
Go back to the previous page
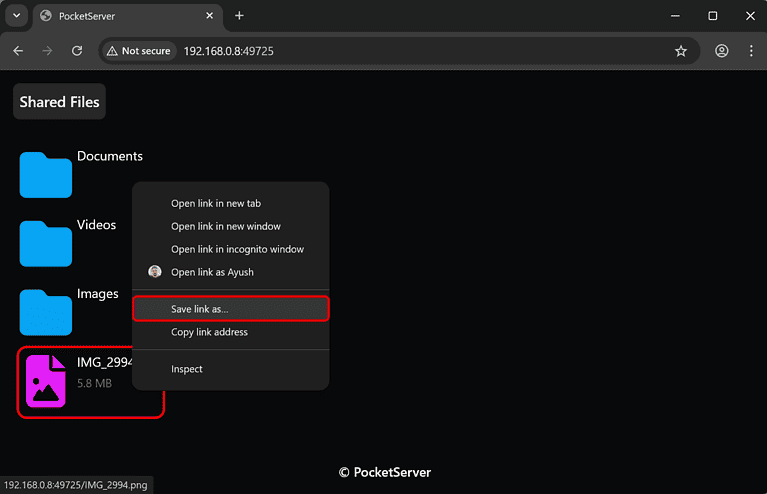18,51
